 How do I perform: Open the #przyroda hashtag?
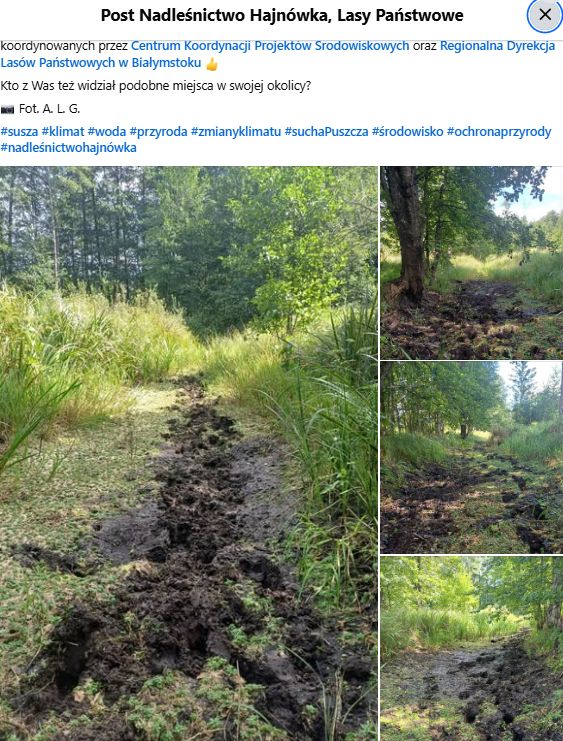[158, 131]
